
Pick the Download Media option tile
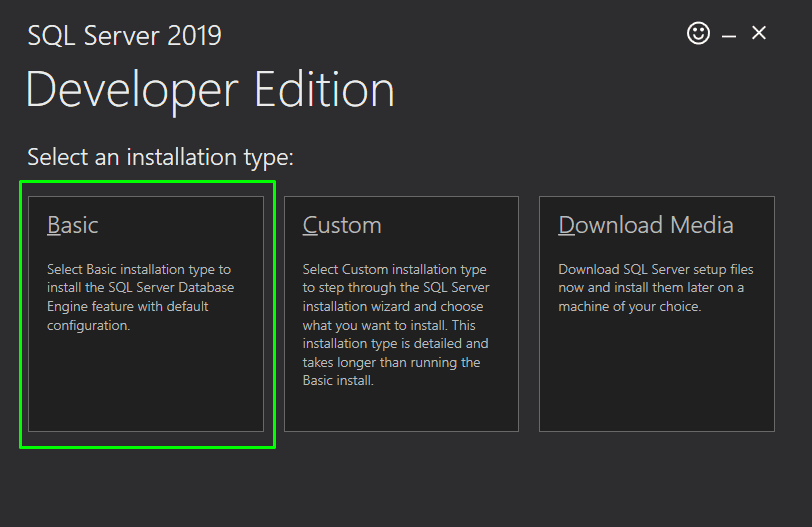(656, 313)
